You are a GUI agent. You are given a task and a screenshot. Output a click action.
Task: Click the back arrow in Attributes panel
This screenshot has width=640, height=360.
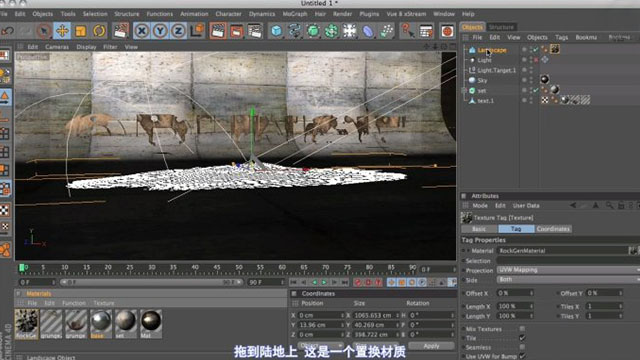click(573, 205)
